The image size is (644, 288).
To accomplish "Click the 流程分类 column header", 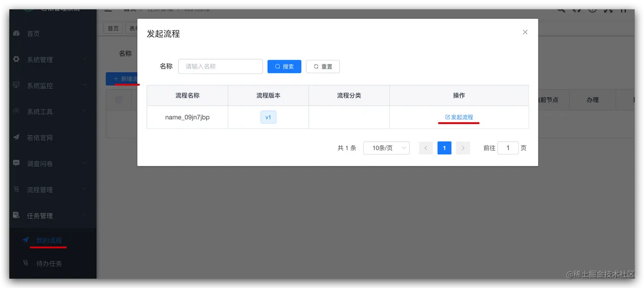I will pos(349,96).
